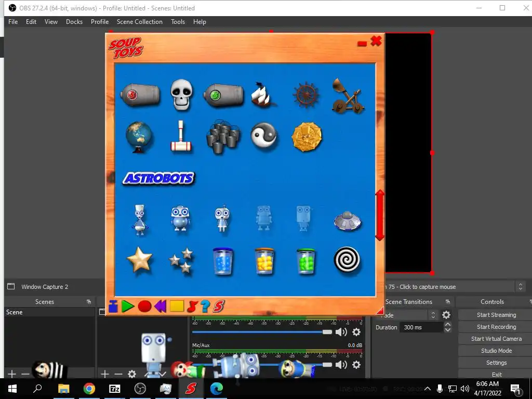Pop out the Scene Transitions dock
The height and width of the screenshot is (399, 532).
[x=448, y=302]
